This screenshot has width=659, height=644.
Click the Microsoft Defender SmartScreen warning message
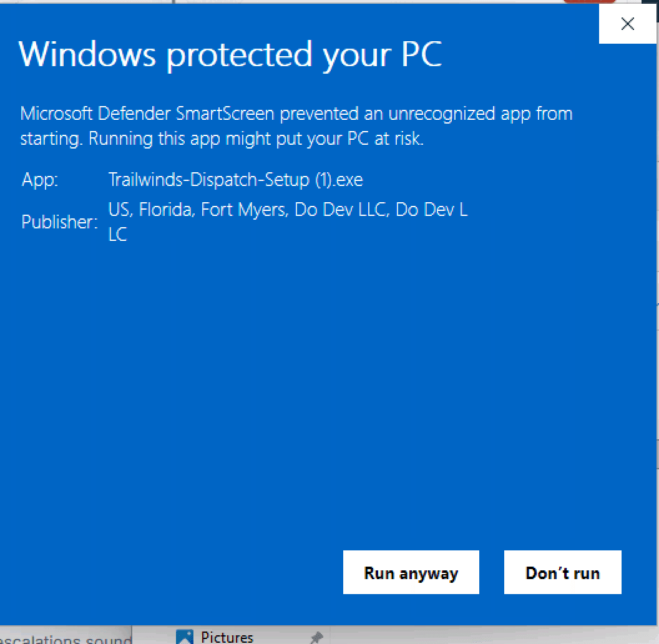(296, 126)
